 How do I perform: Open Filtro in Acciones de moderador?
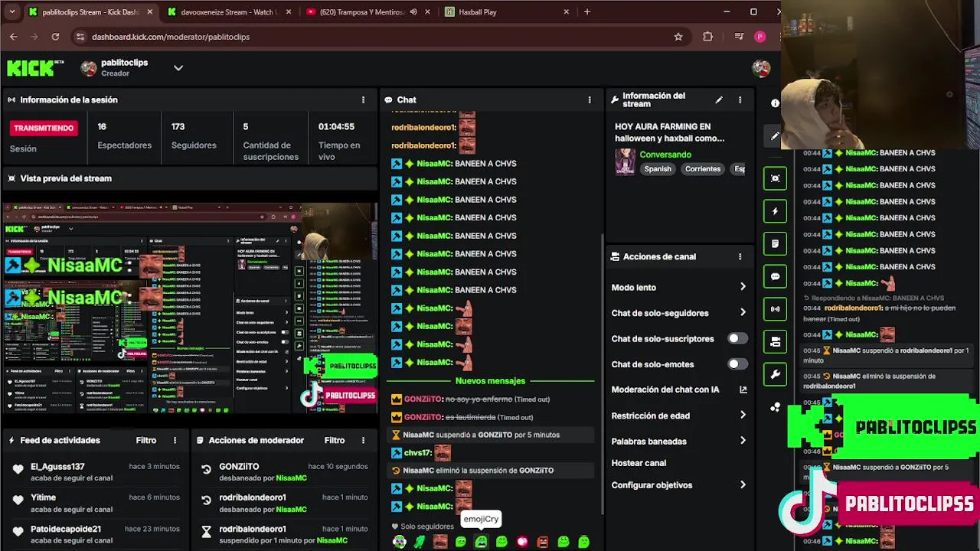(335, 441)
